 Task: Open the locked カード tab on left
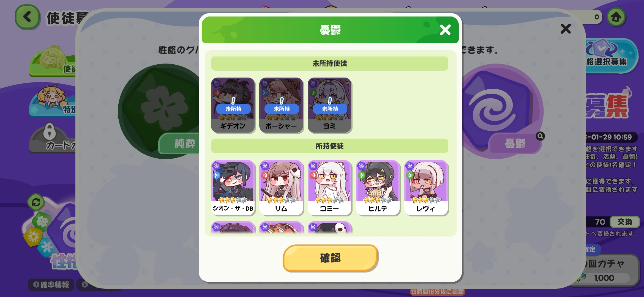[x=52, y=139]
